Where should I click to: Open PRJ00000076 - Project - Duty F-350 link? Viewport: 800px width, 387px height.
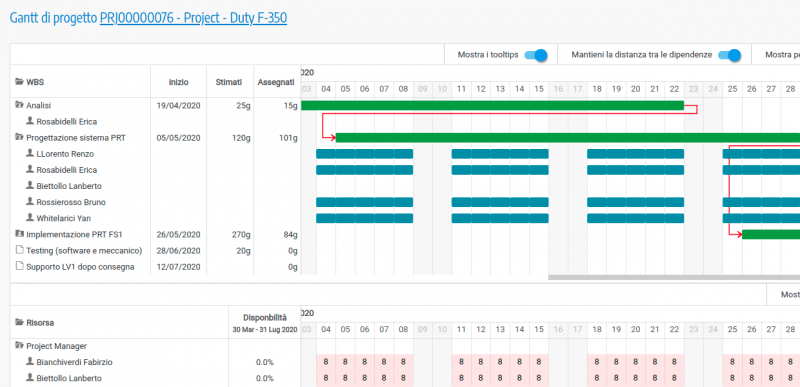point(193,18)
